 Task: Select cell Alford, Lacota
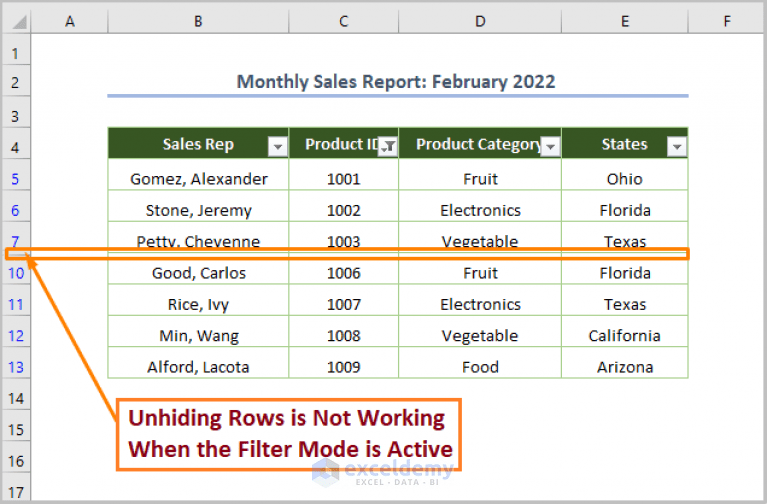(x=198, y=363)
